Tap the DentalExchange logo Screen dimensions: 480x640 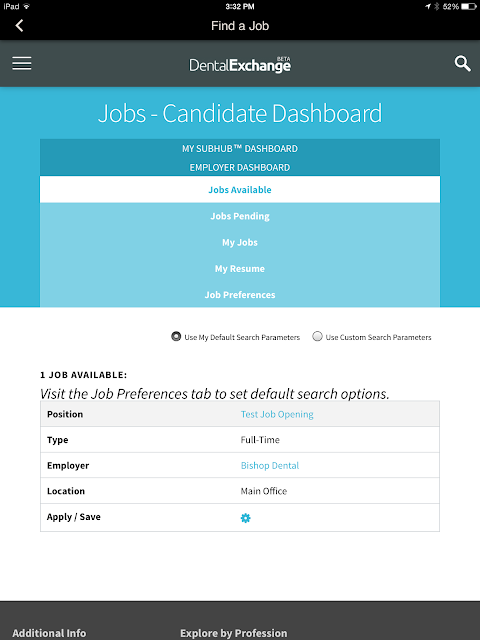240,65
